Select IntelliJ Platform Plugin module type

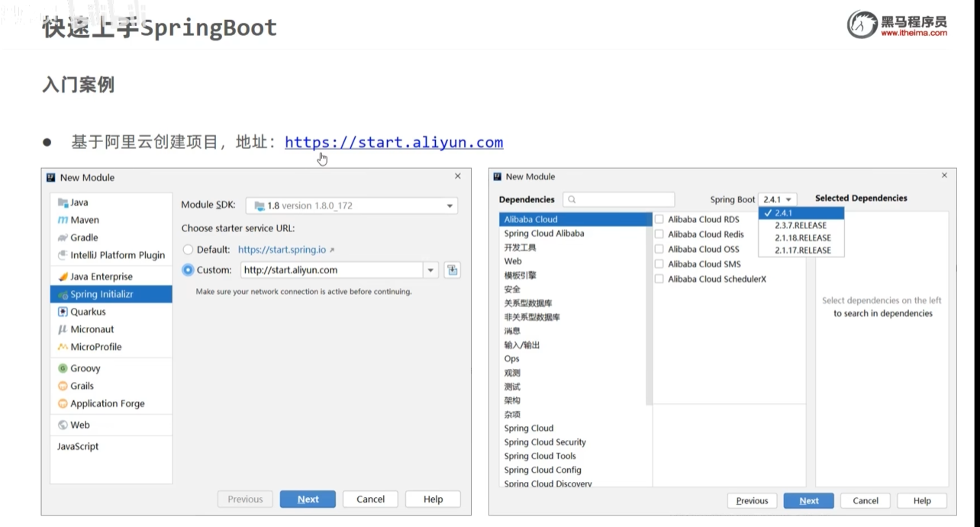[x=111, y=255]
